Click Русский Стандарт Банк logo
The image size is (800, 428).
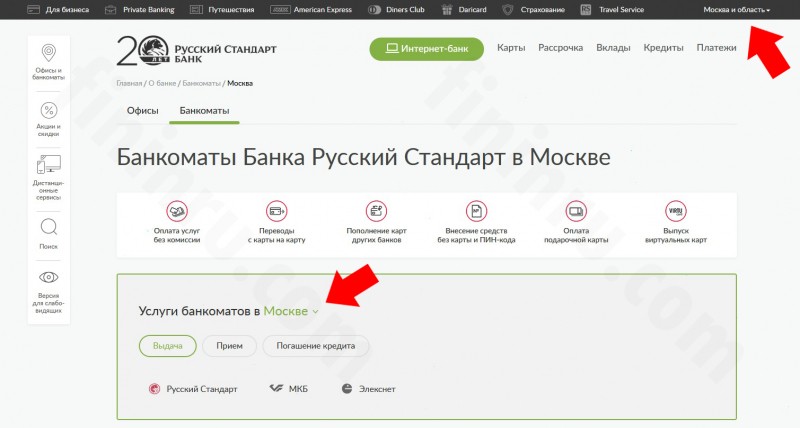coord(196,52)
